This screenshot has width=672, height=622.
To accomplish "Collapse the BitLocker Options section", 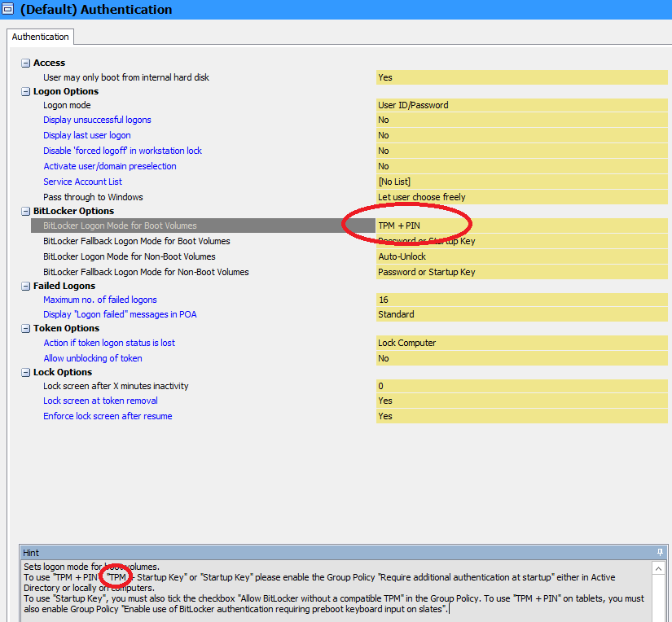I will tap(26, 211).
